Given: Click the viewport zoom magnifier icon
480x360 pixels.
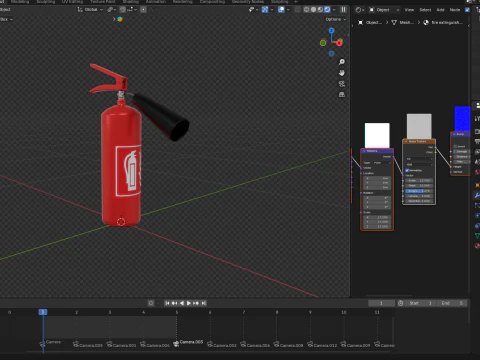Looking at the screenshot, I should [342, 62].
